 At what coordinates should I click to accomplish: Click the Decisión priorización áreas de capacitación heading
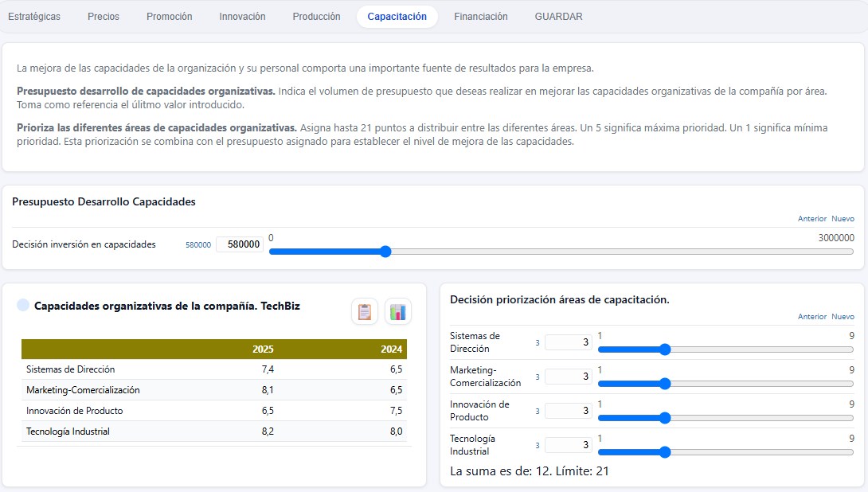(x=560, y=299)
